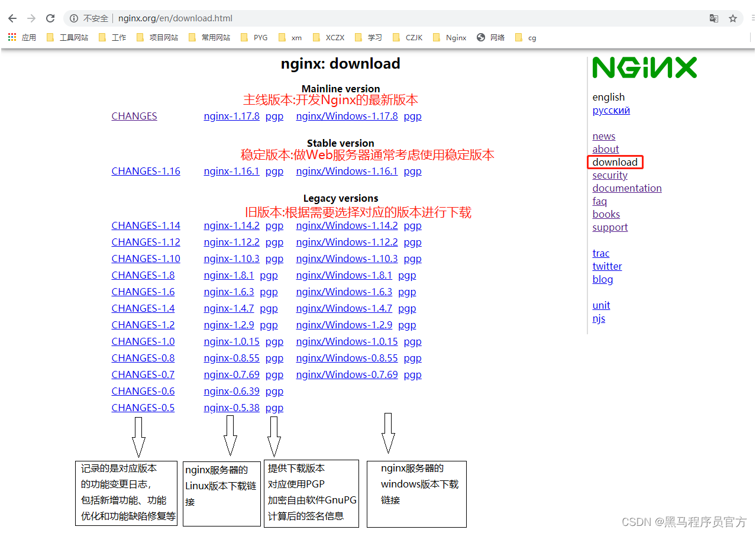756x533 pixels.
Task: Open the mainline CHANGES link
Action: coord(134,116)
